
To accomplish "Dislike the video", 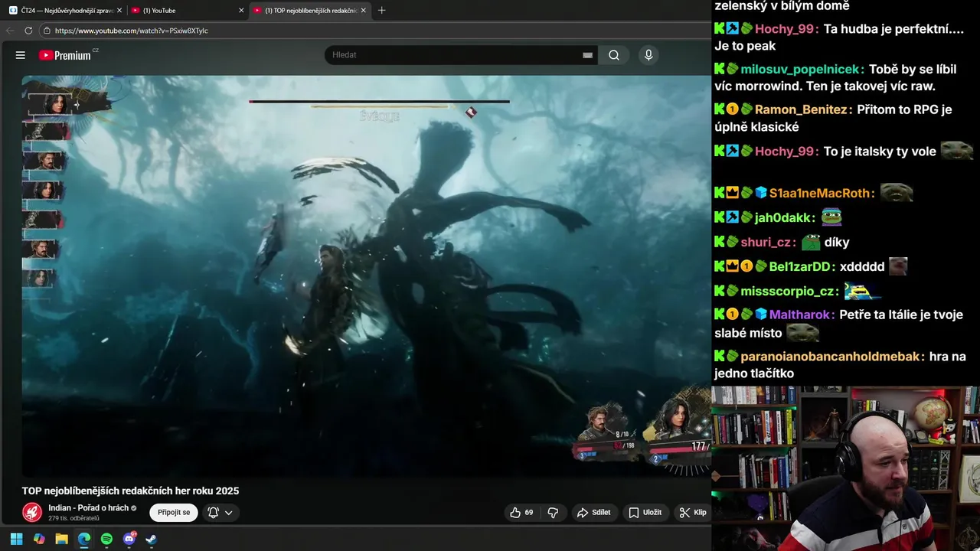I will tap(553, 513).
